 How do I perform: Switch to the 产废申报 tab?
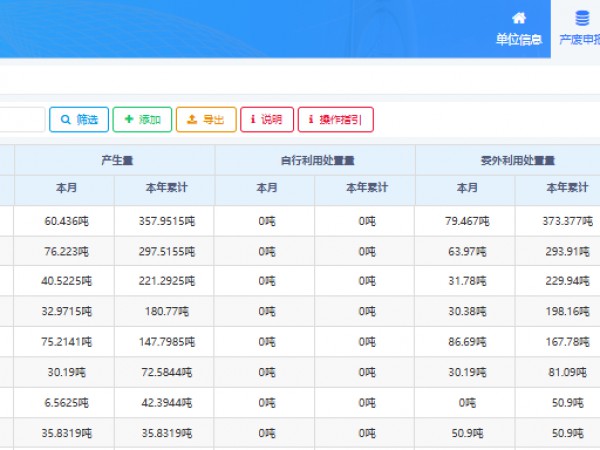click(x=580, y=40)
